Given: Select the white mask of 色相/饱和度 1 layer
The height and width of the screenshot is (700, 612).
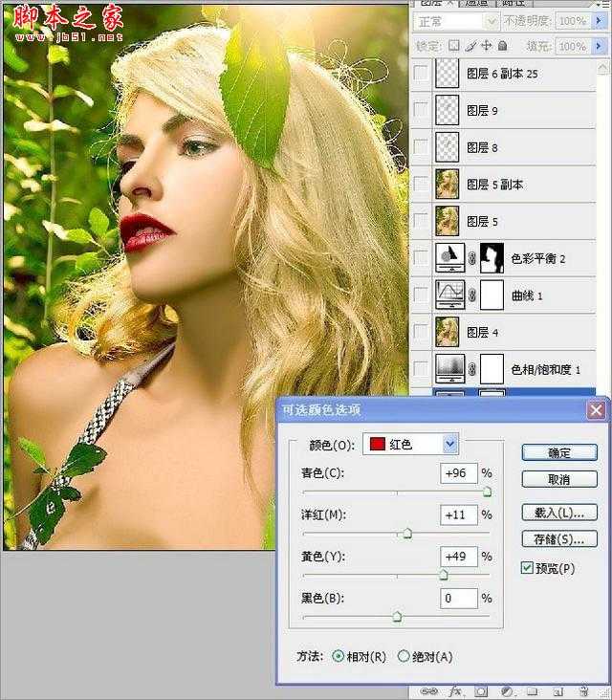Looking at the screenshot, I should point(492,369).
